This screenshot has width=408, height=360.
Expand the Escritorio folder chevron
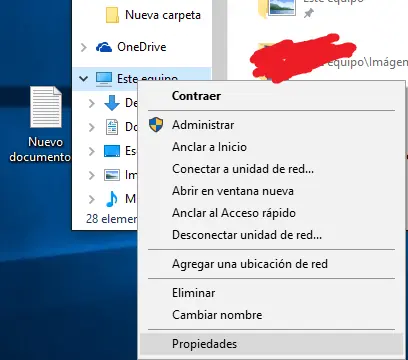point(92,151)
